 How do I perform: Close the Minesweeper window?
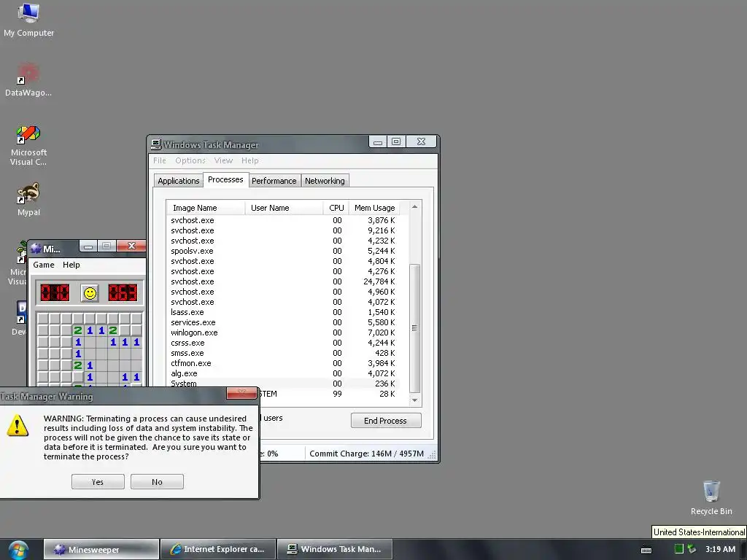(x=131, y=246)
